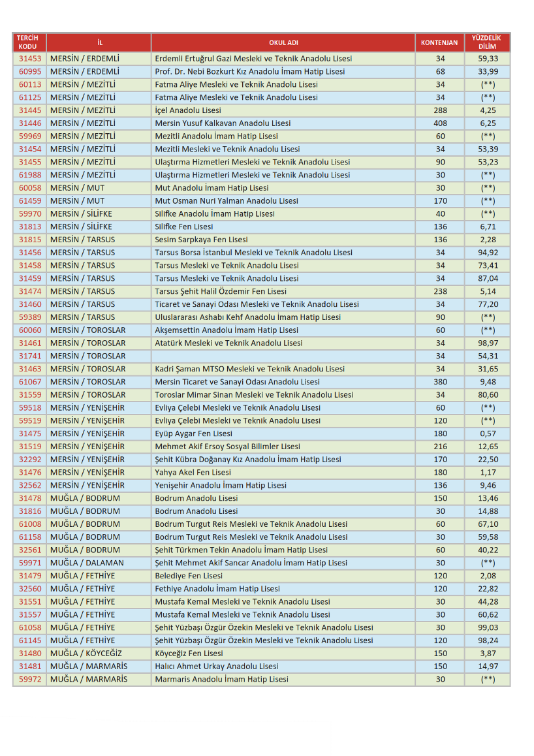The width and height of the screenshot is (534, 756).
Task: Click Şehit Türkmen Tekin Anadolu İmam Hatip Lisesi
Action: pos(241,550)
